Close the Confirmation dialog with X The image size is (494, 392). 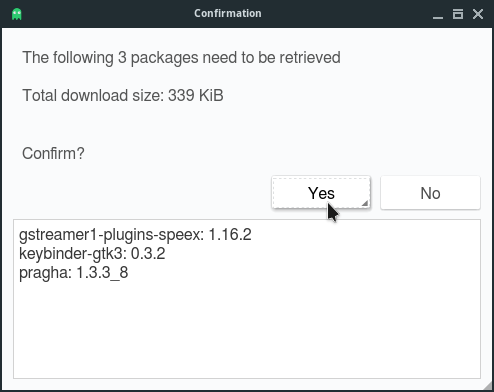tap(478, 14)
